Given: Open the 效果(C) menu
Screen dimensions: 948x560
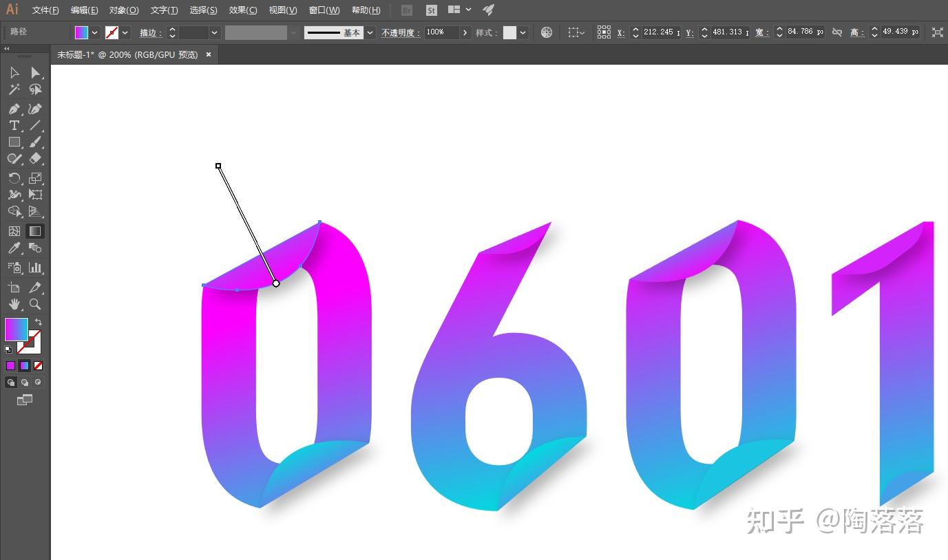Looking at the screenshot, I should click(243, 10).
